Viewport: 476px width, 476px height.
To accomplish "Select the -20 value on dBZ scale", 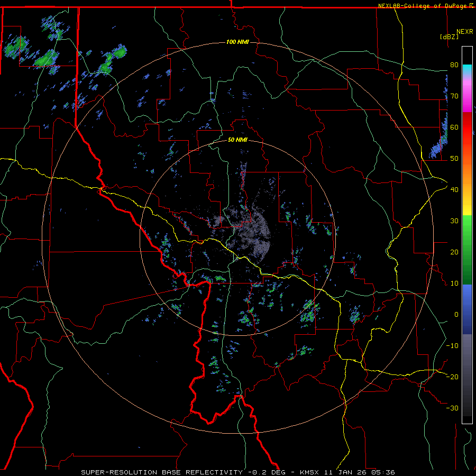I will (x=452, y=377).
